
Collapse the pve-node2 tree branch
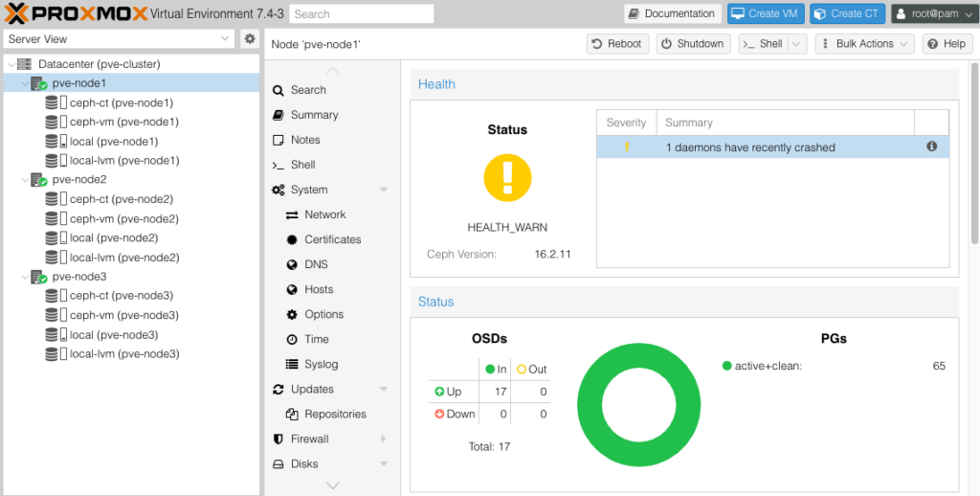tap(24, 180)
